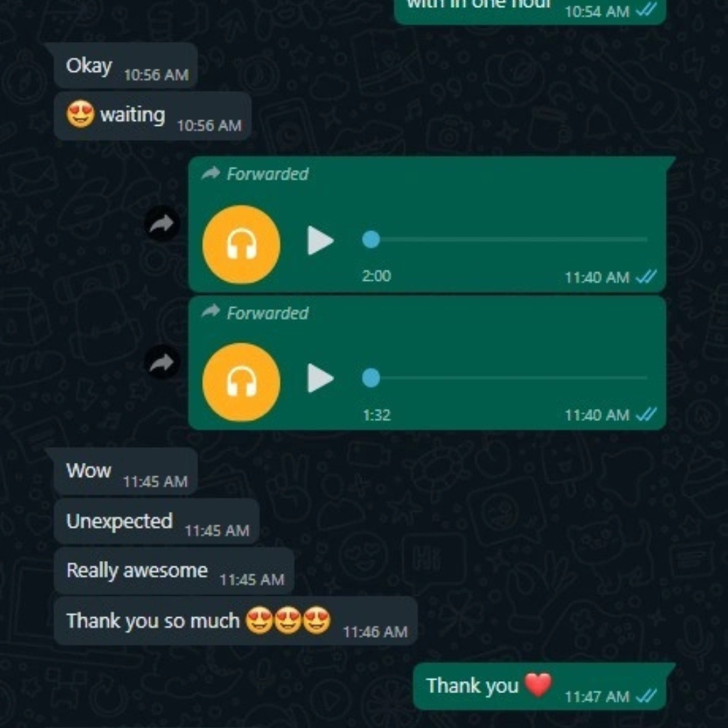Viewport: 728px width, 728px height.
Task: Select the 'waiting' message bubble
Action: tap(153, 116)
